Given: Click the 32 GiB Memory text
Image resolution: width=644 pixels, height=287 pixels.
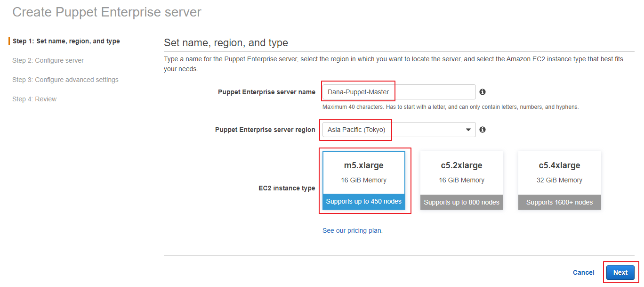Looking at the screenshot, I should click(x=559, y=180).
